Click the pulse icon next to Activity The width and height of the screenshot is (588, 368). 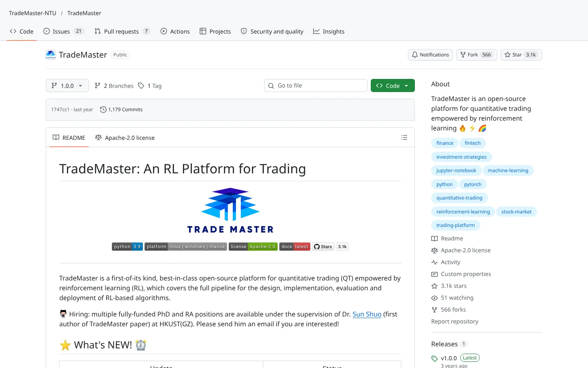tap(434, 262)
